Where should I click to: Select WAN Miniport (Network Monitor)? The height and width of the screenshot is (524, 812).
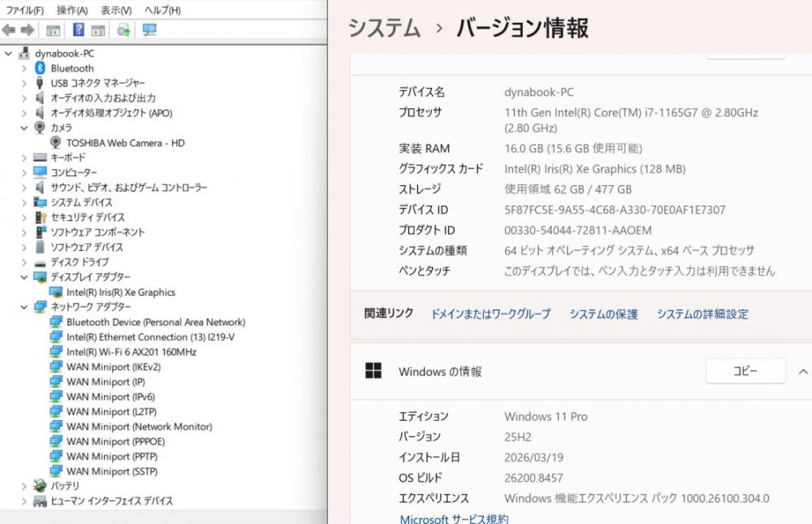pyautogui.click(x=140, y=427)
